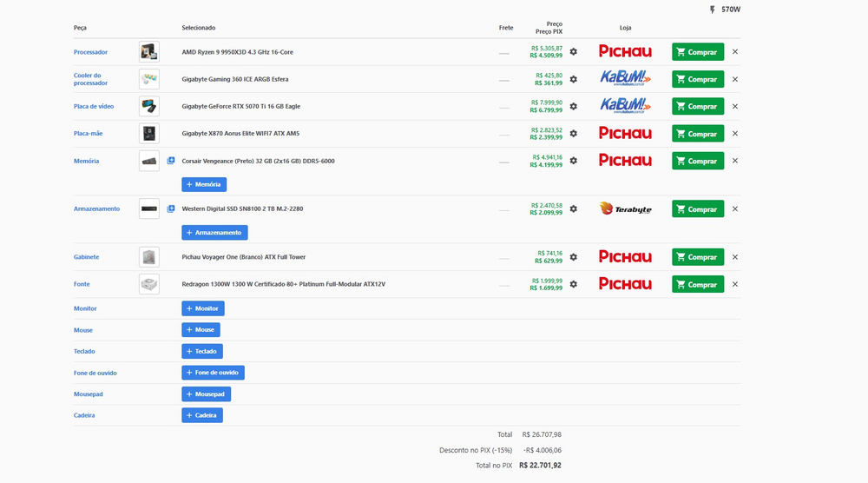Remove the Gigabyte X870 motherboard row

[x=735, y=134]
